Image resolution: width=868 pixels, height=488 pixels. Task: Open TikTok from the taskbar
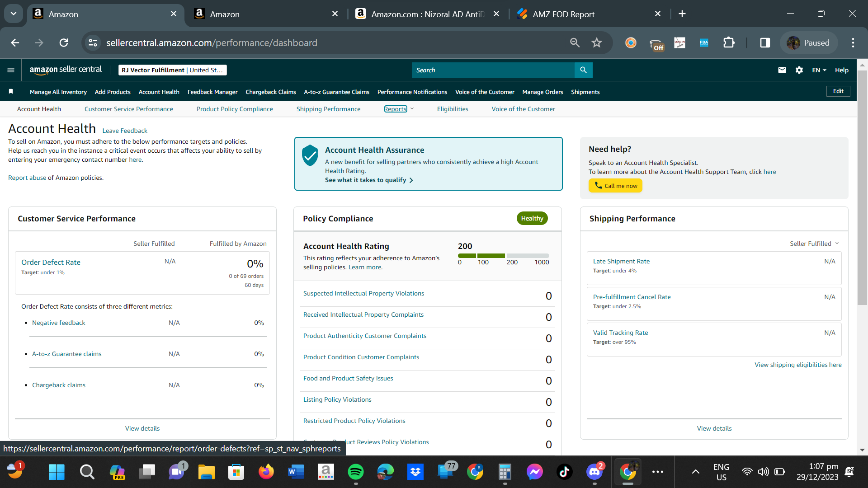[x=564, y=472]
